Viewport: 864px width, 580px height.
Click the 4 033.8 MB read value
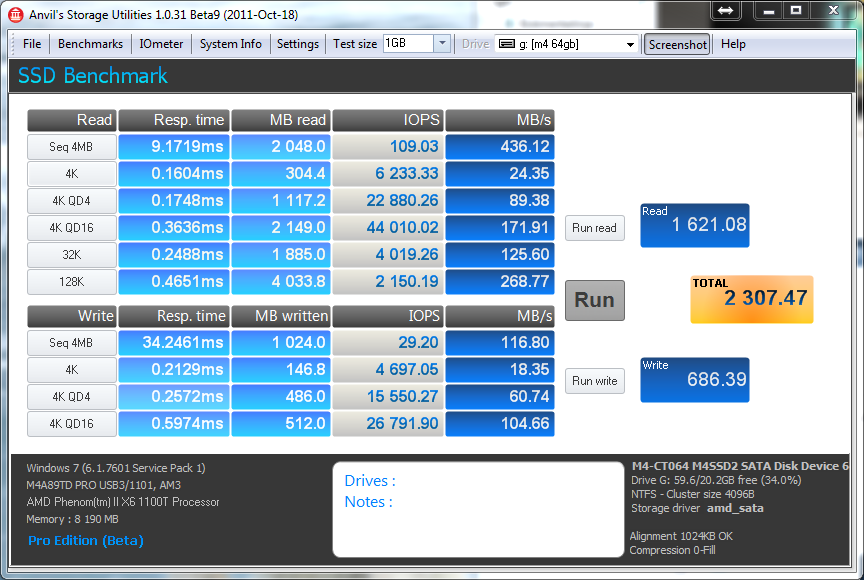[x=280, y=281]
